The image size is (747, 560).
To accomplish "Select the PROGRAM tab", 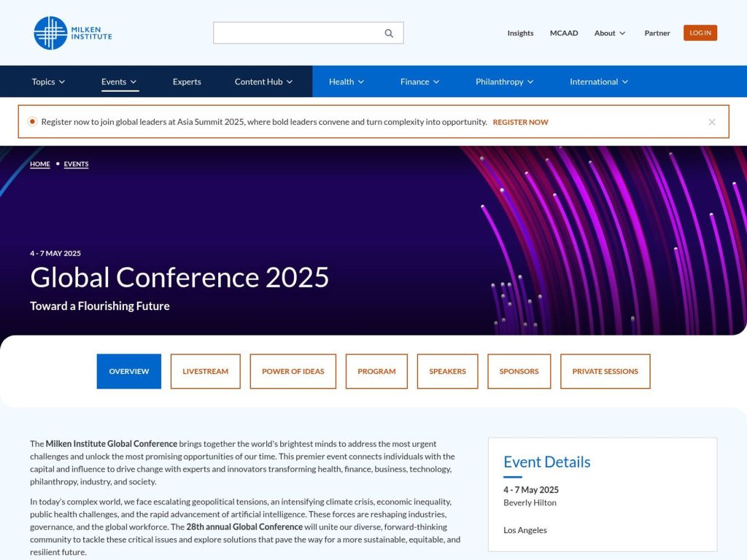I will (x=376, y=371).
